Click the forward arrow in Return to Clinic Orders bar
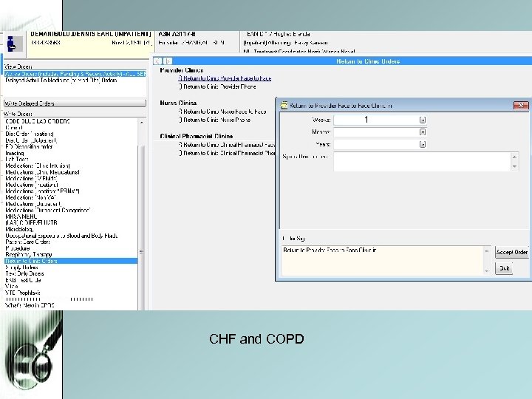This screenshot has height=399, width=532. (168, 61)
